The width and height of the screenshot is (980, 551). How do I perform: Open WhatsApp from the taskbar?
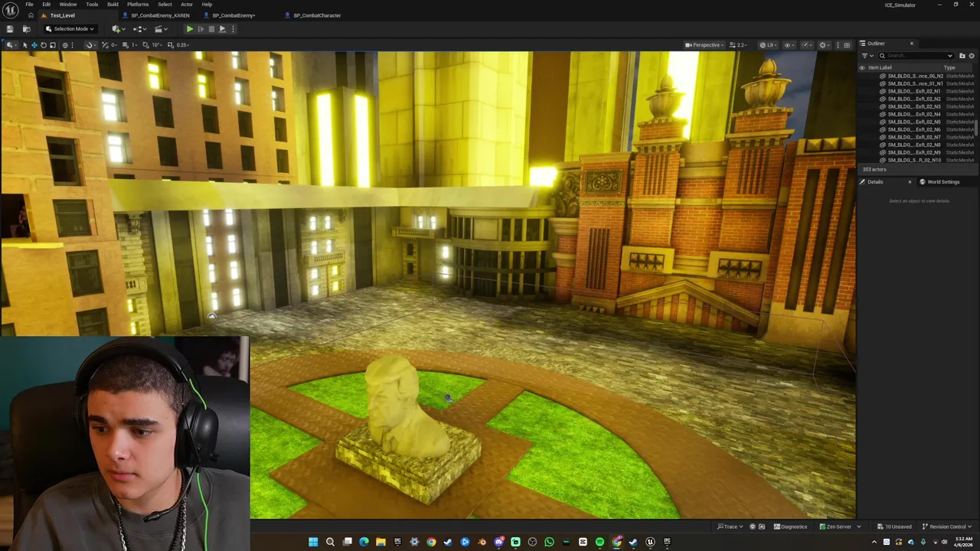pos(549,542)
